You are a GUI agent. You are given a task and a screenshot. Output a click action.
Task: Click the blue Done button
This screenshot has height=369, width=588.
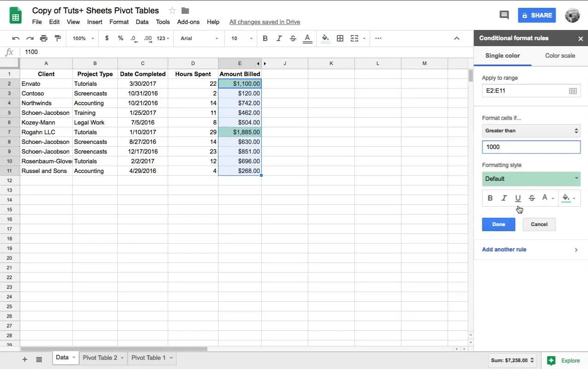[x=499, y=225]
